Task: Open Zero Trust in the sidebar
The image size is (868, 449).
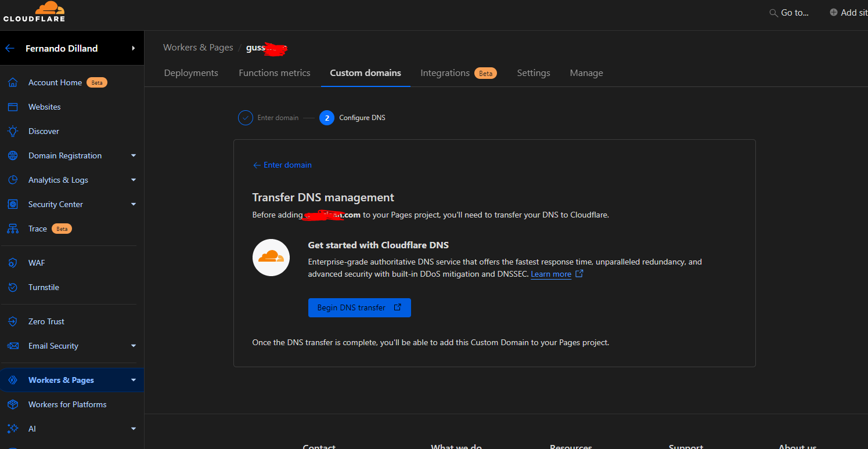Action: [46, 321]
